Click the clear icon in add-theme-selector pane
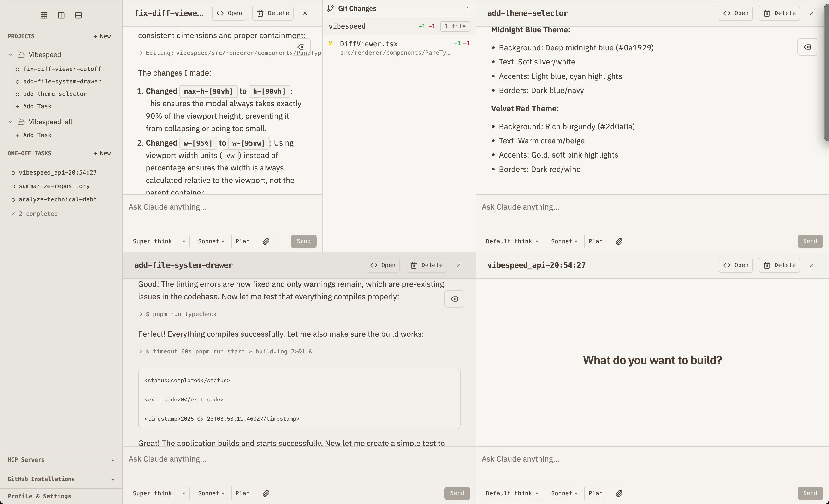The image size is (829, 504). [807, 47]
